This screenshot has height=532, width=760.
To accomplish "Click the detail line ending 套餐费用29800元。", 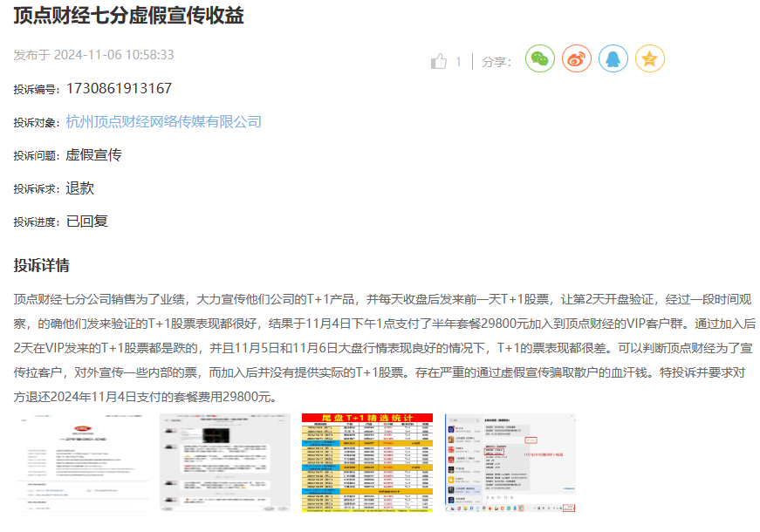I will pos(147,397).
